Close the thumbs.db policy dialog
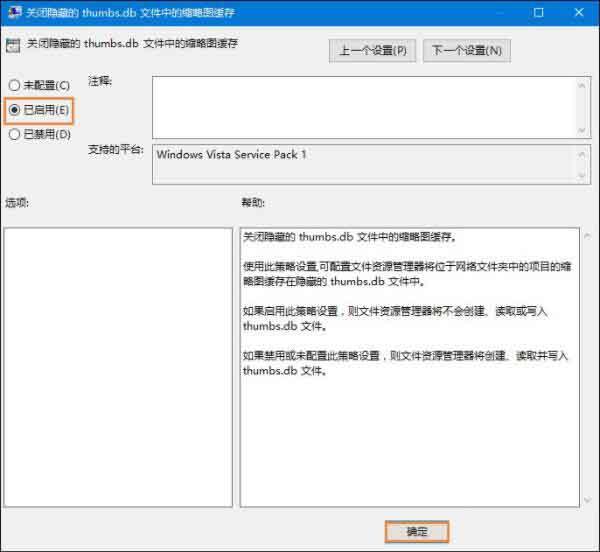This screenshot has height=552, width=600. click(579, 13)
